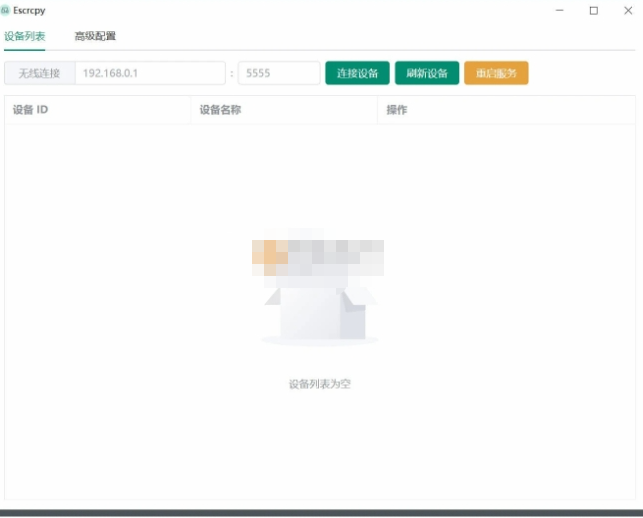Click the 无线连接 label beside the IP field
The height and width of the screenshot is (518, 643).
(40, 73)
